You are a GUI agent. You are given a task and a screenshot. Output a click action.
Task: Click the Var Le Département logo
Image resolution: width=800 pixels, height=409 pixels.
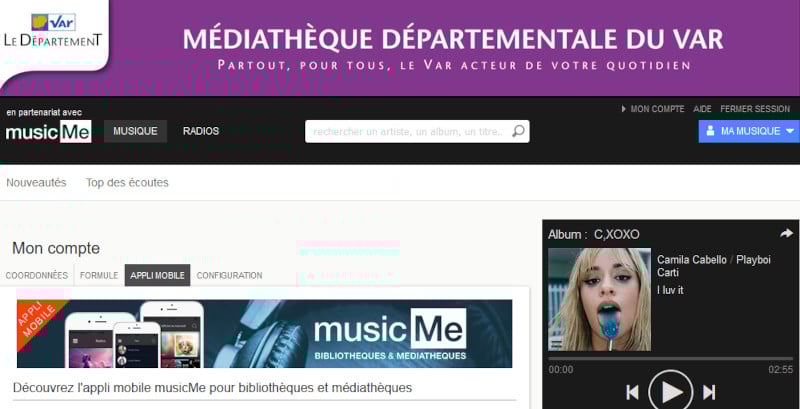(53, 31)
